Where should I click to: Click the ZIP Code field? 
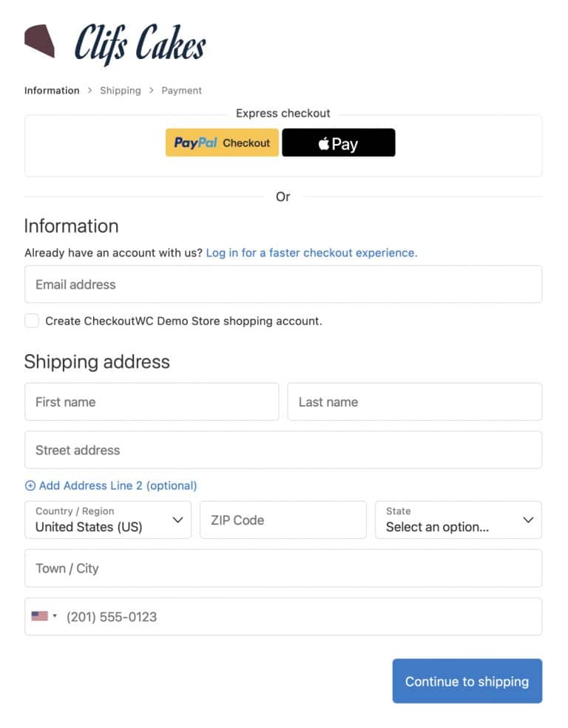point(283,520)
